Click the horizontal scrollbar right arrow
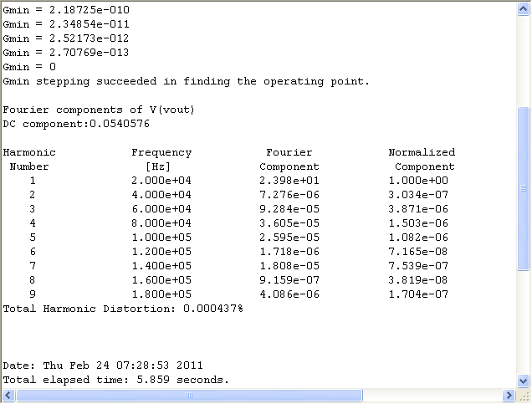 (x=509, y=395)
